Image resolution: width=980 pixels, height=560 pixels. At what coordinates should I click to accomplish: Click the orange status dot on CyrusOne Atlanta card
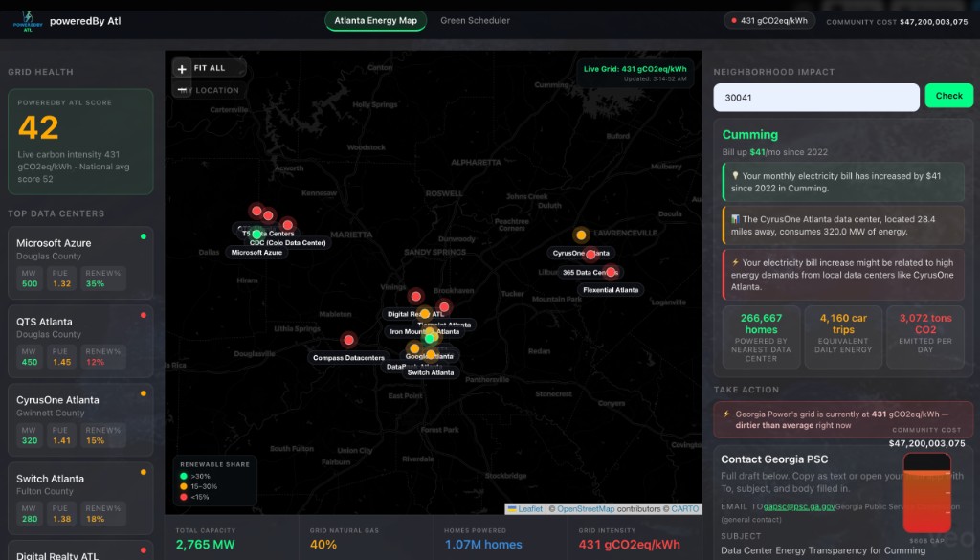point(144,393)
